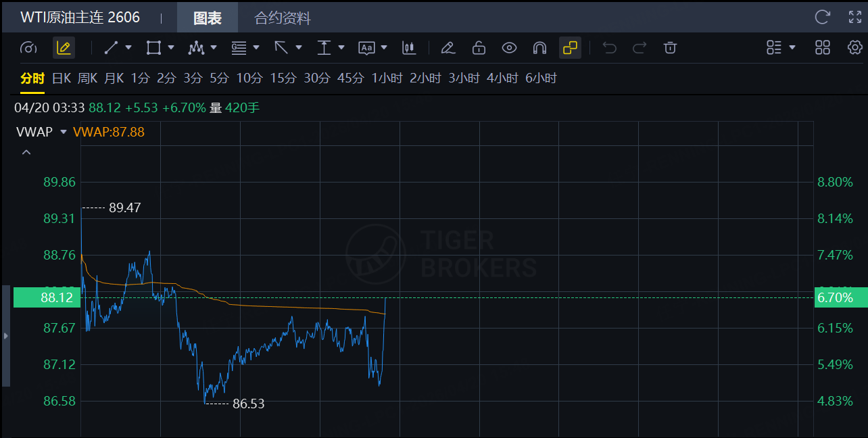Toggle the drawing lock icon

pos(479,47)
